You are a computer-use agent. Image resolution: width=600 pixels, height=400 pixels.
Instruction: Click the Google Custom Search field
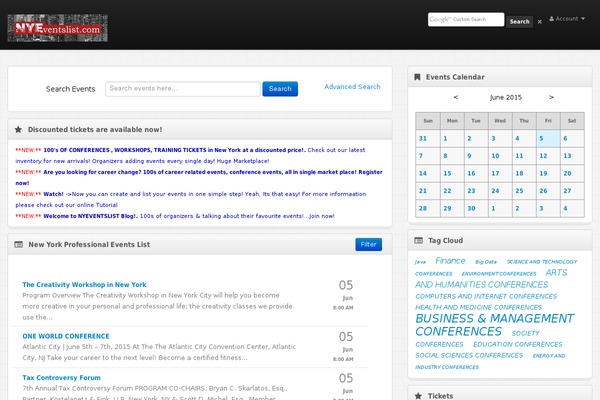click(x=466, y=20)
